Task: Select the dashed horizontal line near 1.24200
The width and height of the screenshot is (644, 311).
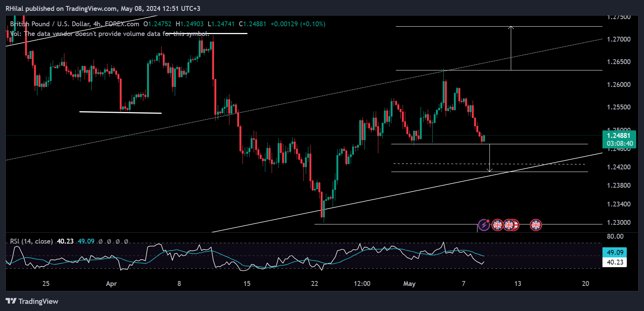Action: point(489,164)
